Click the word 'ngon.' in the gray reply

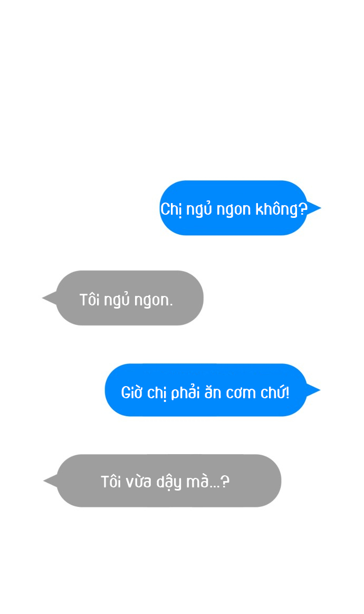(153, 301)
